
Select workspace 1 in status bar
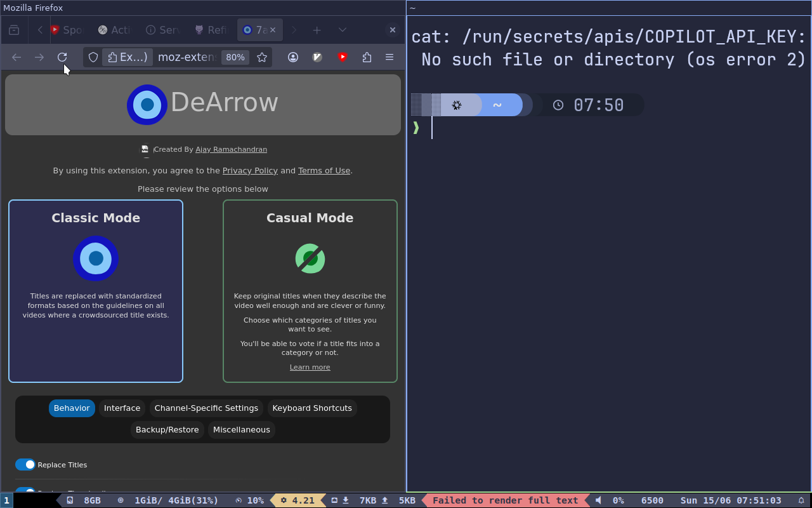coord(7,500)
